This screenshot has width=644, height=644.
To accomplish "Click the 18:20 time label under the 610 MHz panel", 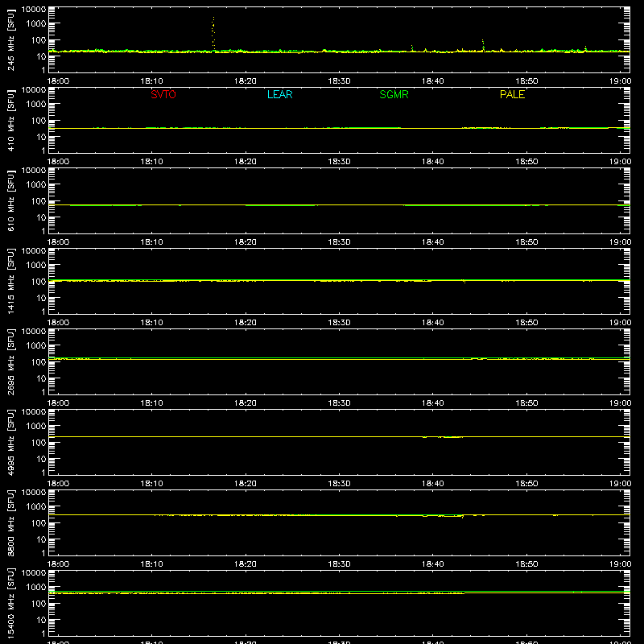I will tap(246, 242).
